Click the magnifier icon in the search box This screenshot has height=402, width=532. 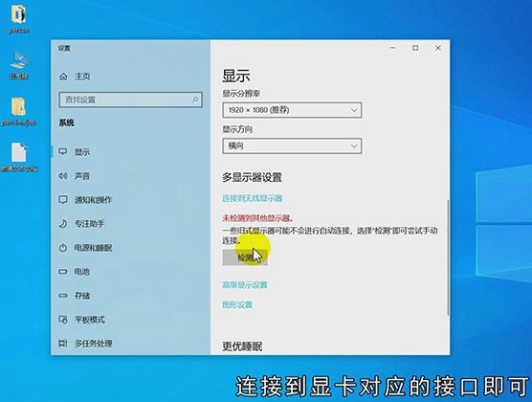195,100
